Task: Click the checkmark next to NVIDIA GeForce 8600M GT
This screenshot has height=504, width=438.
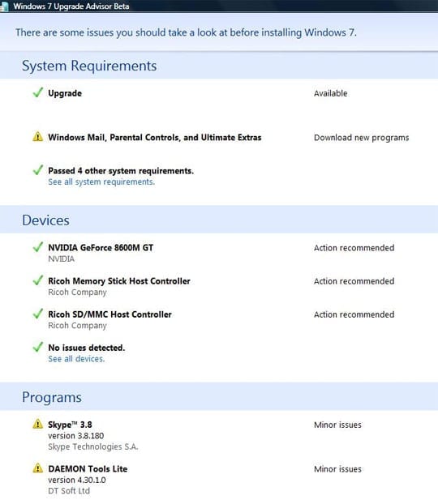Action: [x=37, y=247]
